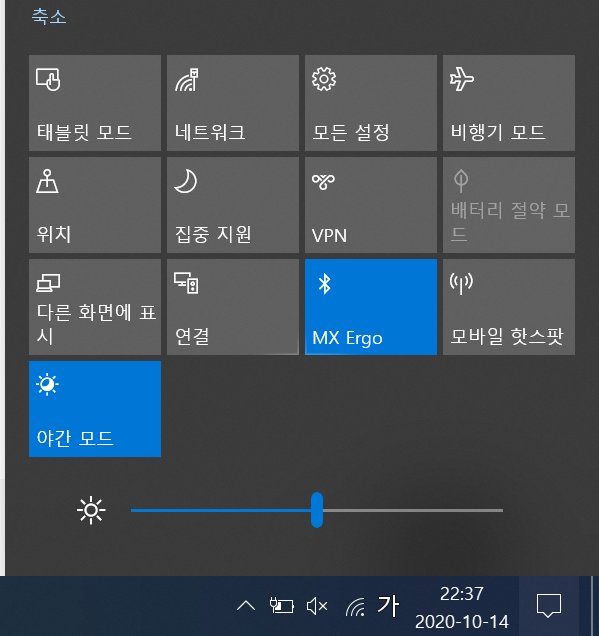Open the VPN quick action tile

[x=371, y=205]
